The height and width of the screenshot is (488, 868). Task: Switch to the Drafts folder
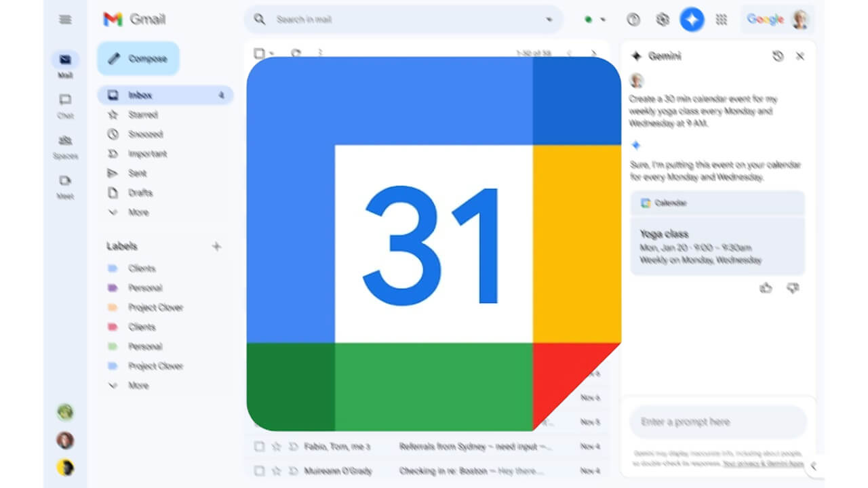point(138,192)
